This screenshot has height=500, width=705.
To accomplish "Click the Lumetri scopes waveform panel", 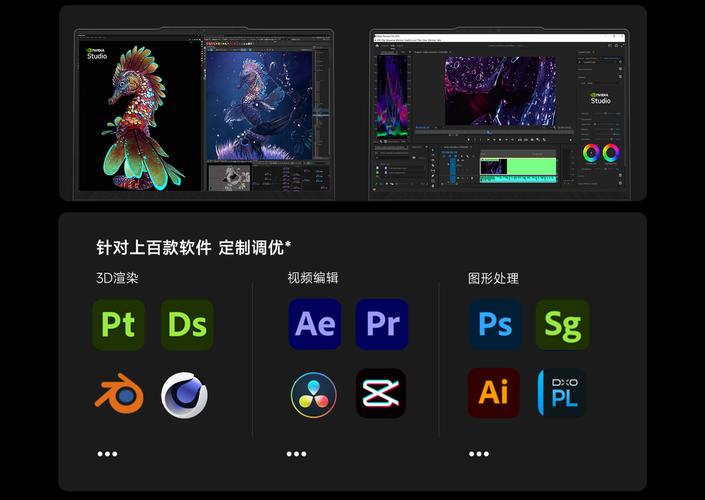I will (392, 96).
